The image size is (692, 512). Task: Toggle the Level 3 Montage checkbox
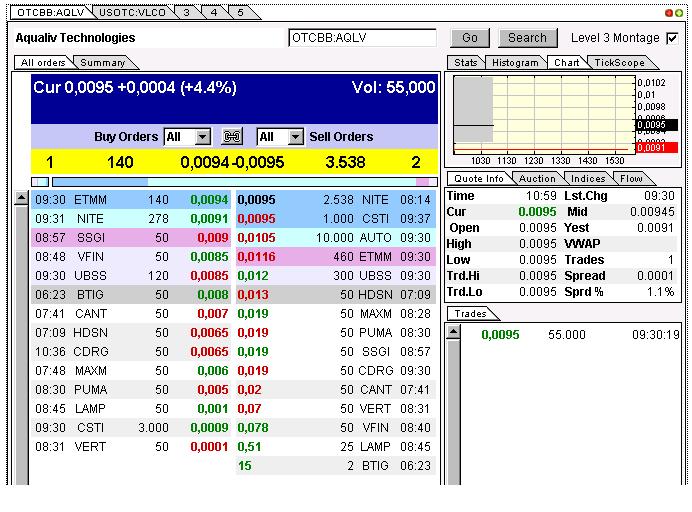(672, 38)
